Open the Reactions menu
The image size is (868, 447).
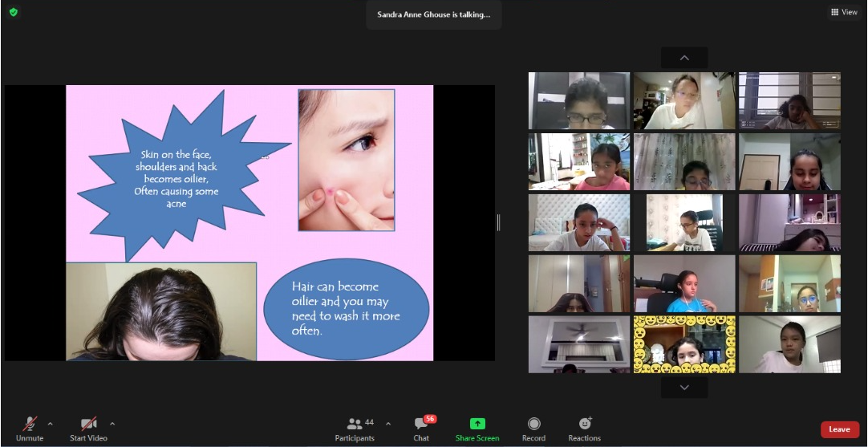(x=585, y=424)
